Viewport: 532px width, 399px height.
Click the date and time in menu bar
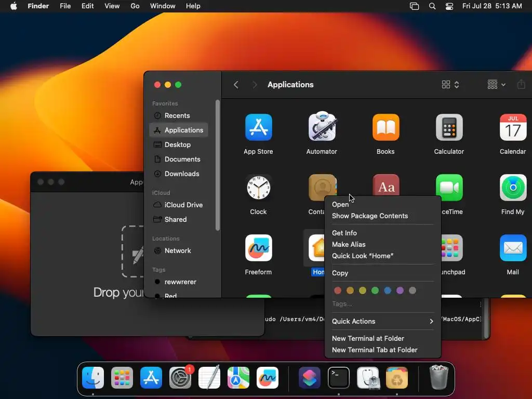click(x=492, y=6)
